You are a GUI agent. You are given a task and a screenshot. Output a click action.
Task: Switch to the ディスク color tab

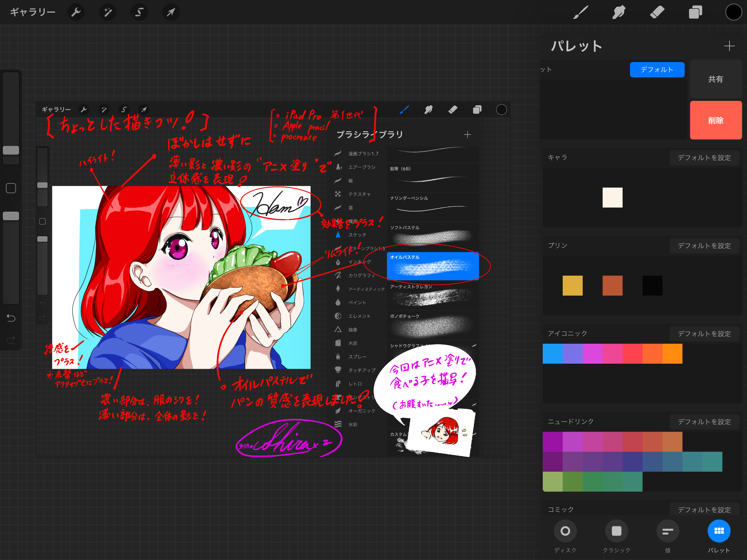[x=565, y=537]
